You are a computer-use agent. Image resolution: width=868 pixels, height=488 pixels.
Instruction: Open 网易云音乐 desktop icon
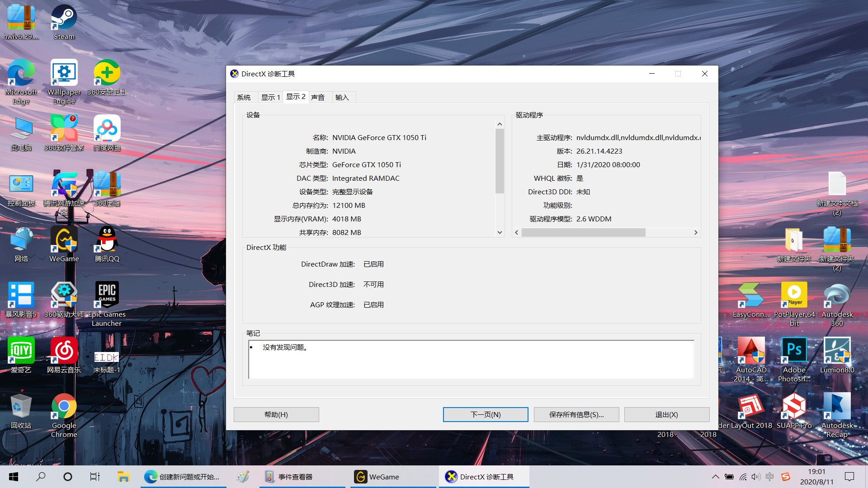(64, 356)
